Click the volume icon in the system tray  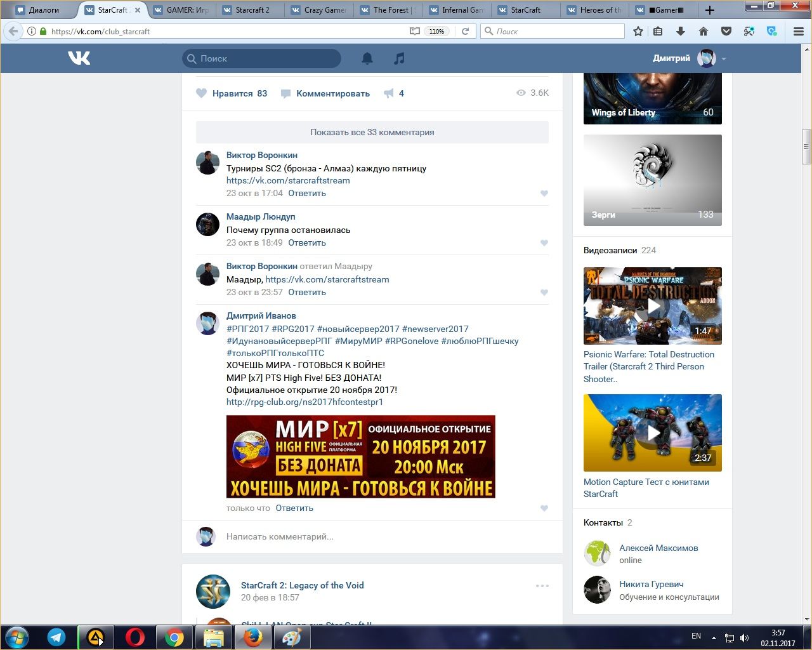click(744, 637)
